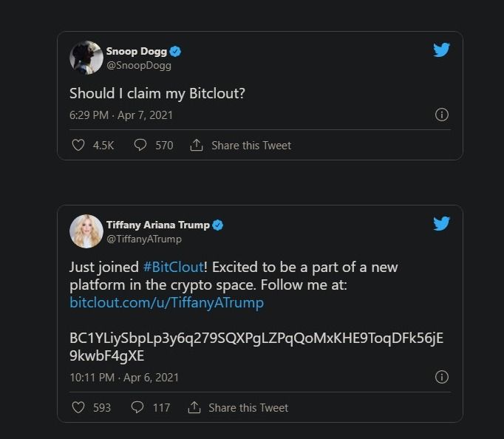Screen dimensions: 504x439
Task: Click the 10:11 PM · Apr 6, 2021 timestamp
Action: [x=124, y=377]
